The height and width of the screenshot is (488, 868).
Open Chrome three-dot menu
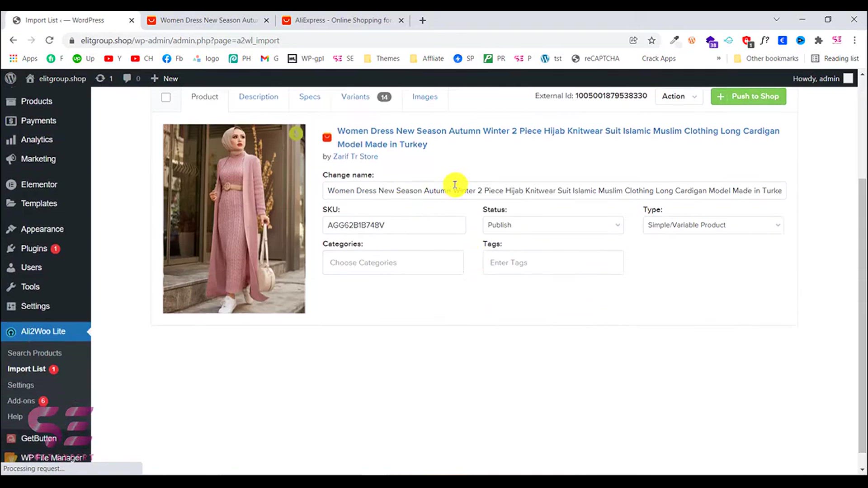pos(854,41)
